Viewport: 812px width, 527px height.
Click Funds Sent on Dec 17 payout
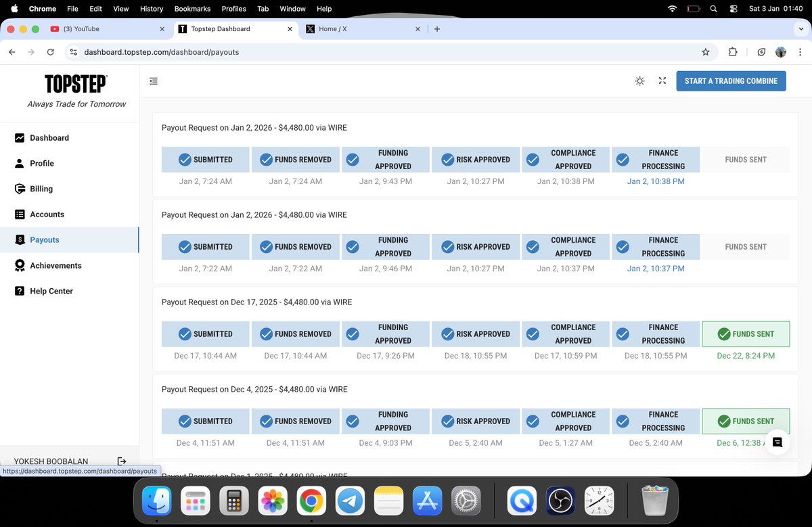pos(746,334)
